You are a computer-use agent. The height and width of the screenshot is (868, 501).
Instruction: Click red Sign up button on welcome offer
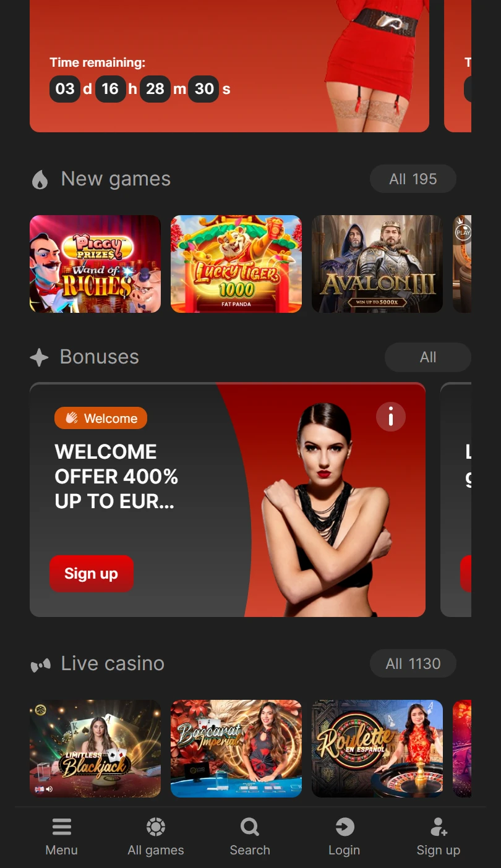[x=92, y=574]
